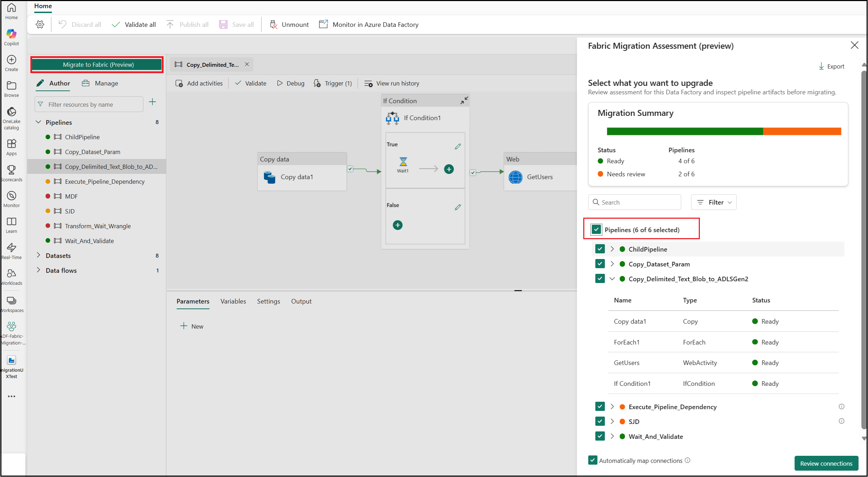This screenshot has width=868, height=477.
Task: Uncheck the SJD pipeline checkbox
Action: pyautogui.click(x=600, y=422)
